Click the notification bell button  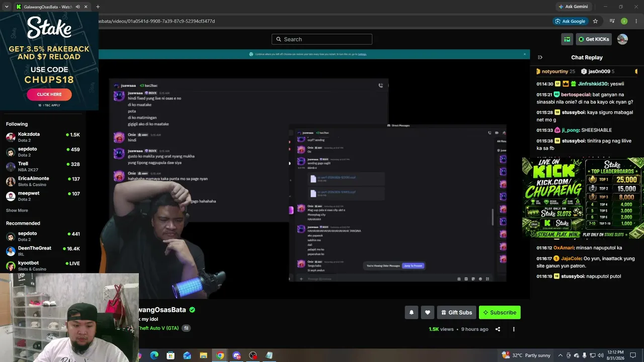(x=412, y=312)
